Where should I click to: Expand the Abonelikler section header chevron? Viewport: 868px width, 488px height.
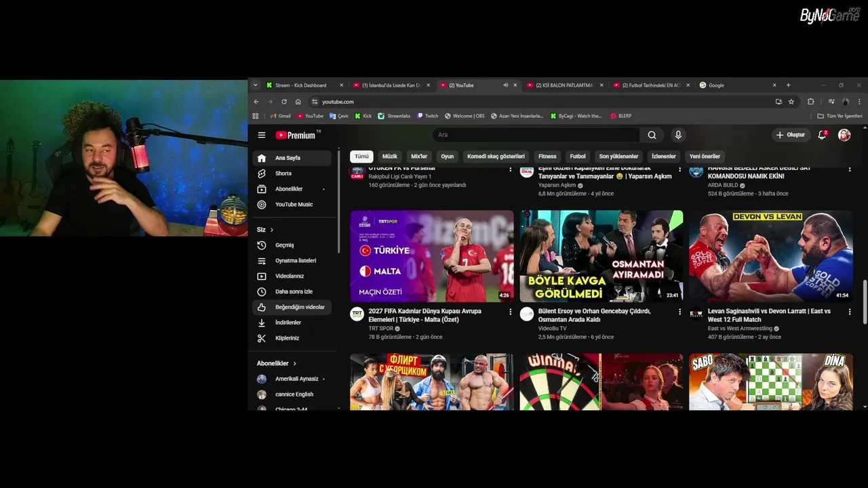click(294, 363)
